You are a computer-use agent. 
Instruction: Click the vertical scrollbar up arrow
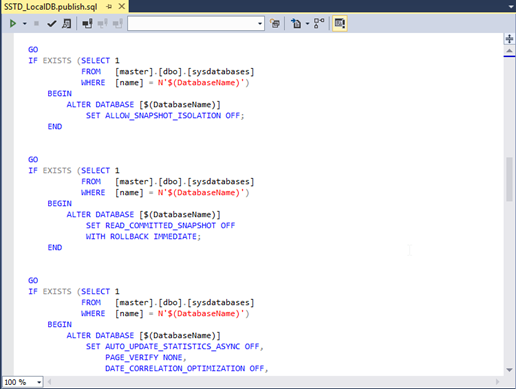(509, 51)
